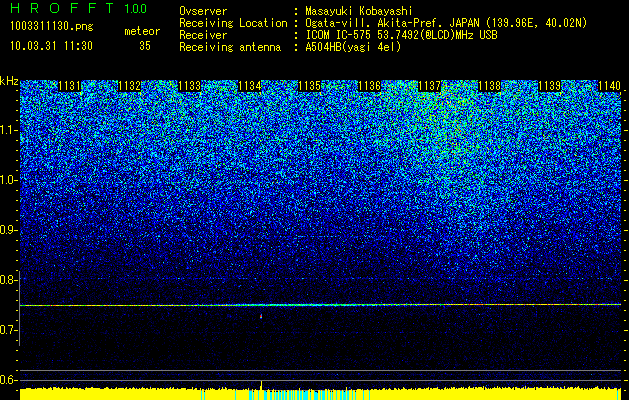
Task: Click the HROFFT 1.0.0 title text
Action: pos(79,8)
